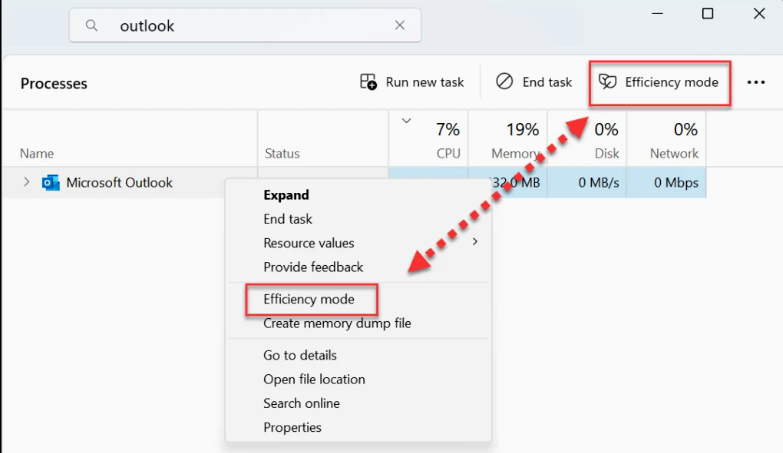783x453 pixels.
Task: Click the Efficiency mode toolbar button
Action: pos(659,82)
